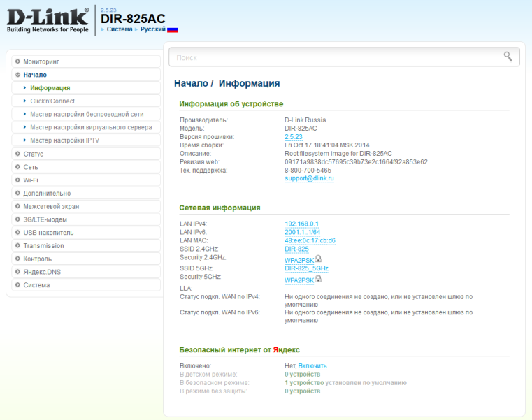Viewport: 532px width, 420px height.
Task: Click the Russian flag icon
Action: point(173,30)
